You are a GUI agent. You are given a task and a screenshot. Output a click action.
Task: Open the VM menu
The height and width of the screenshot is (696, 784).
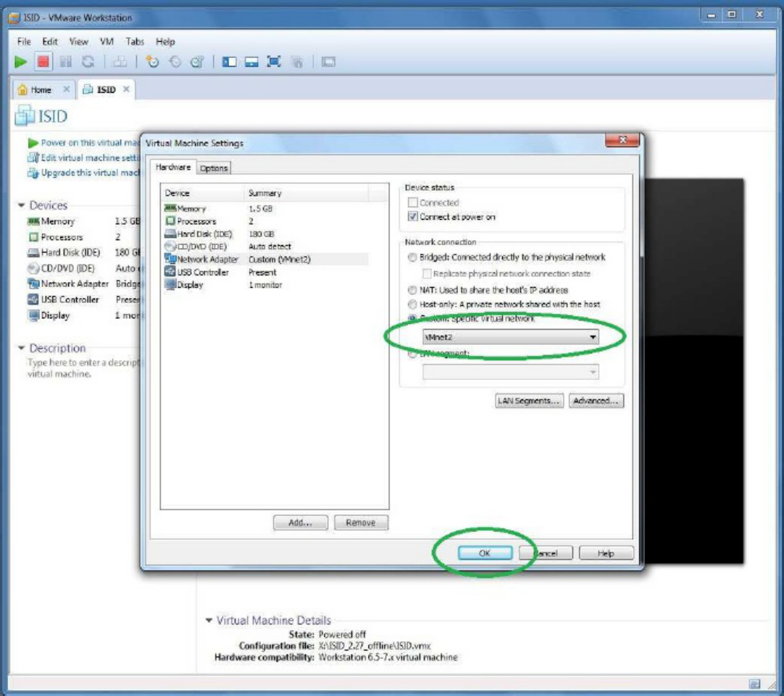(107, 41)
